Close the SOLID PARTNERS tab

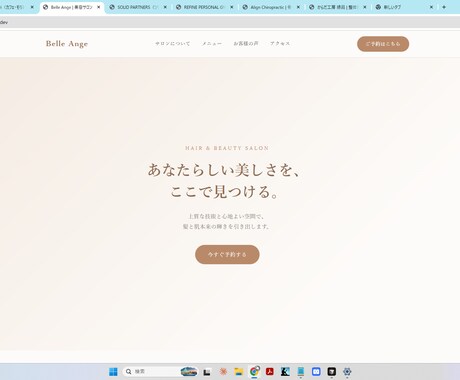tap(165, 7)
